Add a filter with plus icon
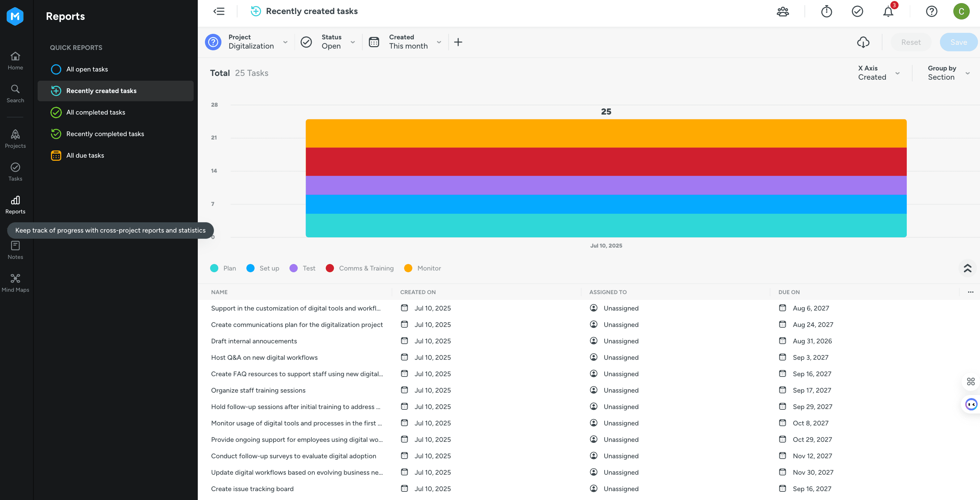This screenshot has width=980, height=500. tap(458, 42)
